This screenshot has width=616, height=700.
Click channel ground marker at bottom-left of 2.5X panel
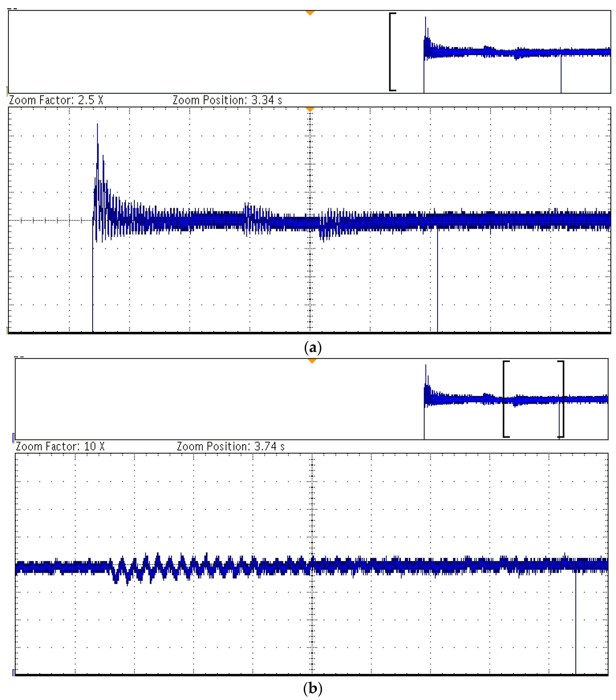coord(7,330)
